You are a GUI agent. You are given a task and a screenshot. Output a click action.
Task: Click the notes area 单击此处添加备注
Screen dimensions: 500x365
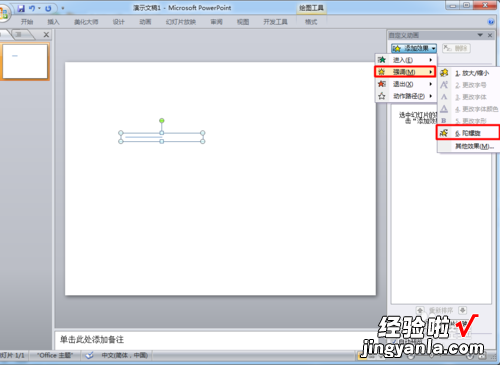tap(92, 340)
